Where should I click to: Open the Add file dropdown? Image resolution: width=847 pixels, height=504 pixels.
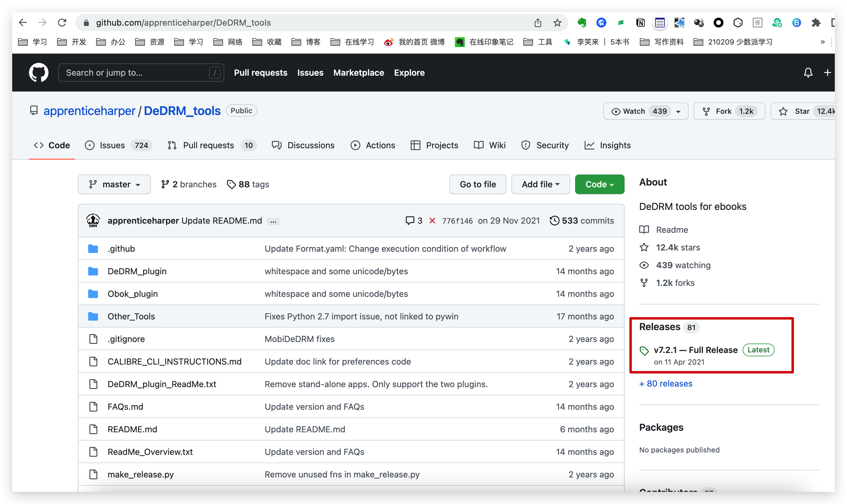[540, 184]
